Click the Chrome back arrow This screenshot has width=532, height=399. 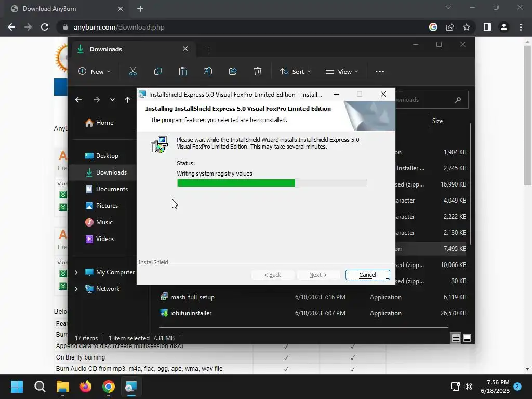coord(11,27)
